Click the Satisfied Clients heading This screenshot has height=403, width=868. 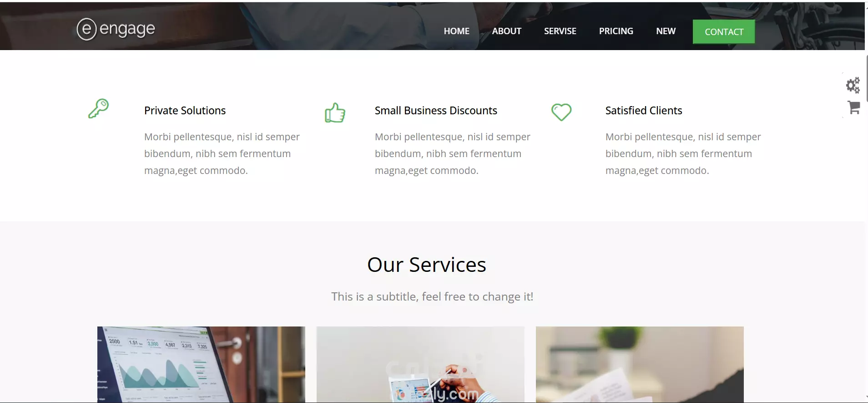(644, 111)
